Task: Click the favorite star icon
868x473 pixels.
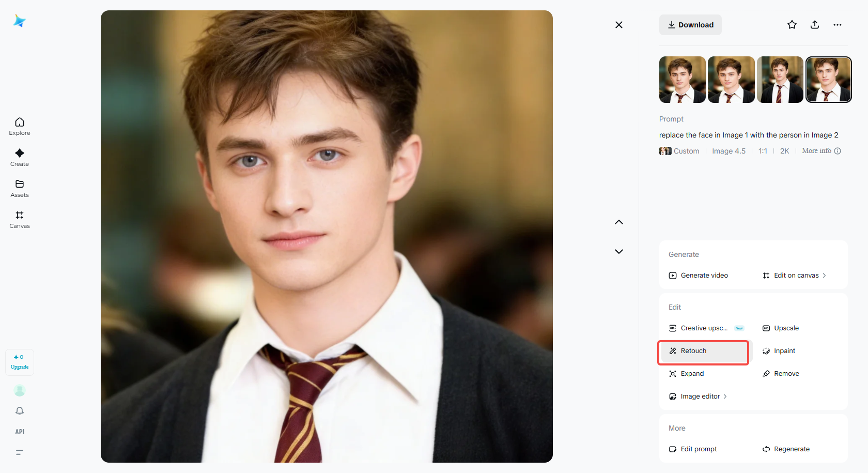Action: click(792, 25)
